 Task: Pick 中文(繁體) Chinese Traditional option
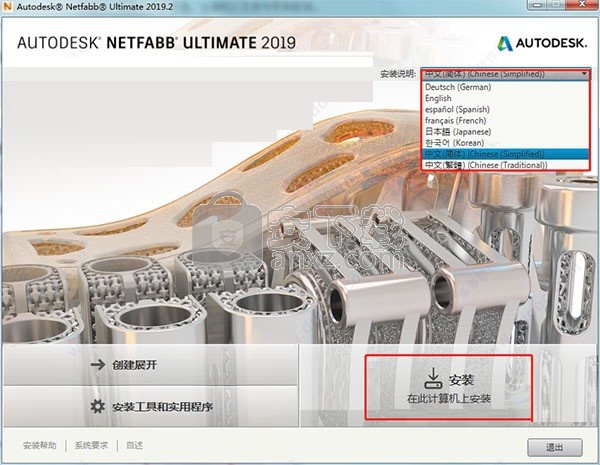(x=485, y=164)
